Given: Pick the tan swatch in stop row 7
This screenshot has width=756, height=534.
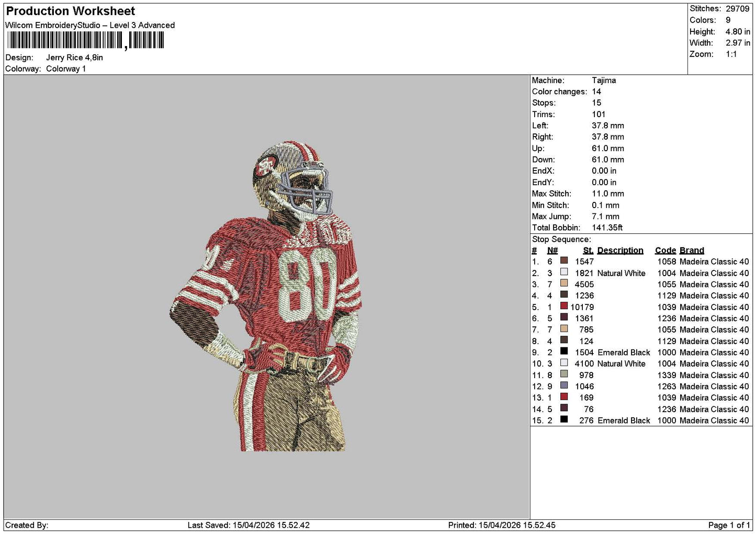Looking at the screenshot, I should [x=564, y=328].
